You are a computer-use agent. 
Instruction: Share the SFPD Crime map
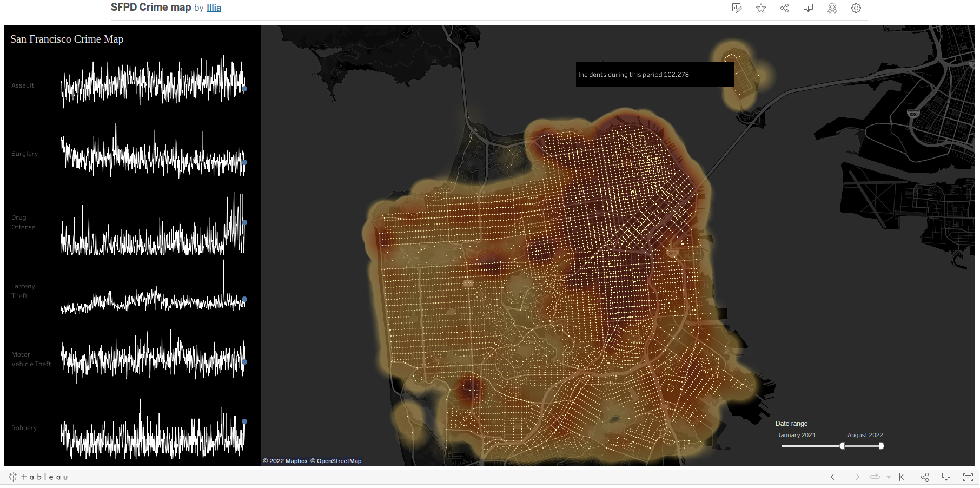pos(785,8)
